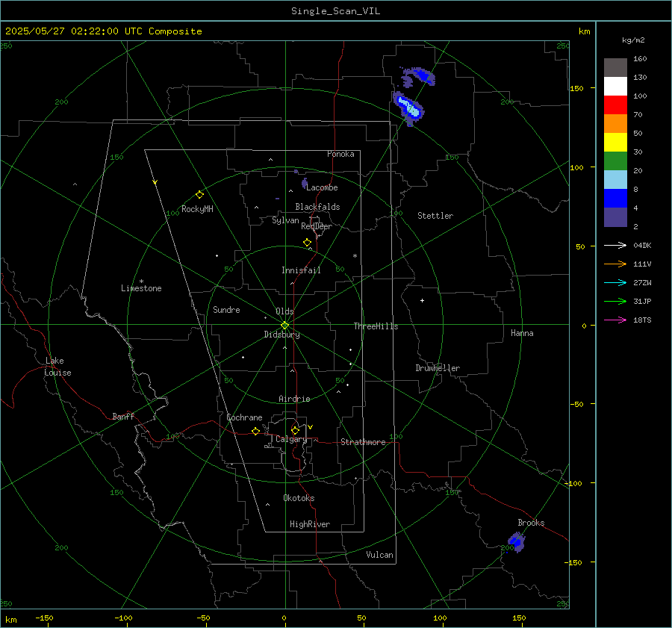Select the light-blue 8–20 color swatch
This screenshot has width=672, height=628.
pyautogui.click(x=615, y=180)
